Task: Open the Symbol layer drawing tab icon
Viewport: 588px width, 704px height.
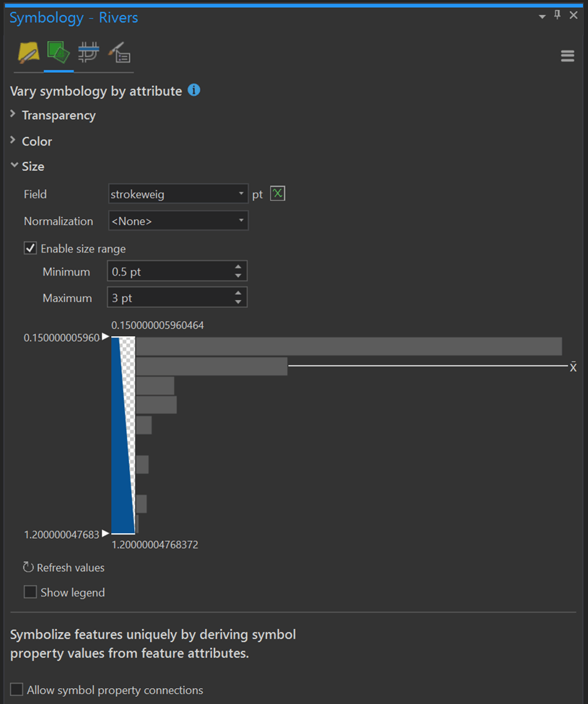Action: pos(89,53)
